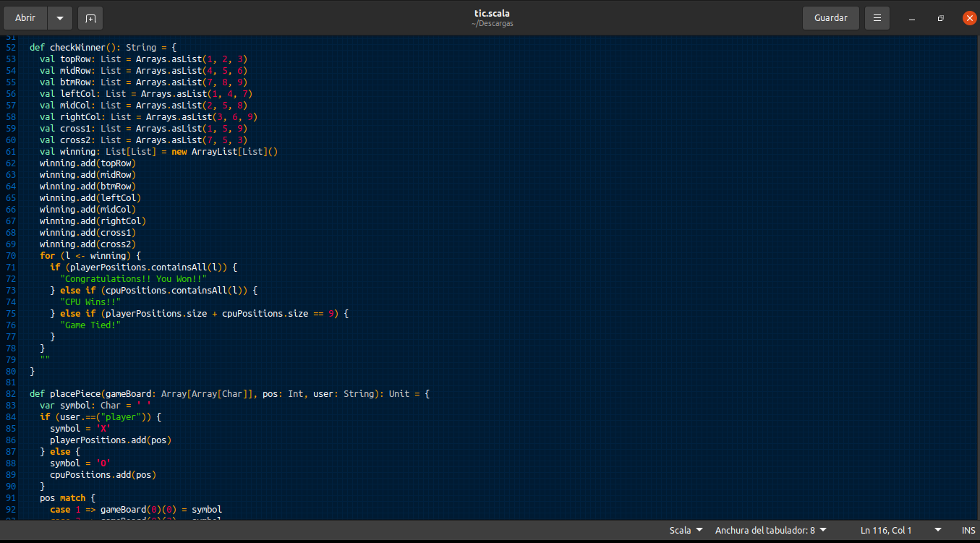Click the val winning ArrayList line
Viewport: 980px width, 543px height.
pyautogui.click(x=159, y=152)
